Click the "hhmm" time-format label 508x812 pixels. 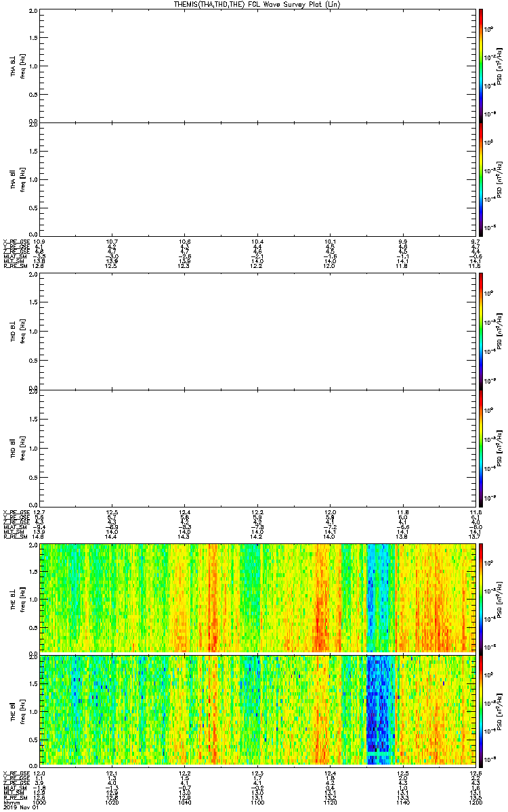pos(10,803)
